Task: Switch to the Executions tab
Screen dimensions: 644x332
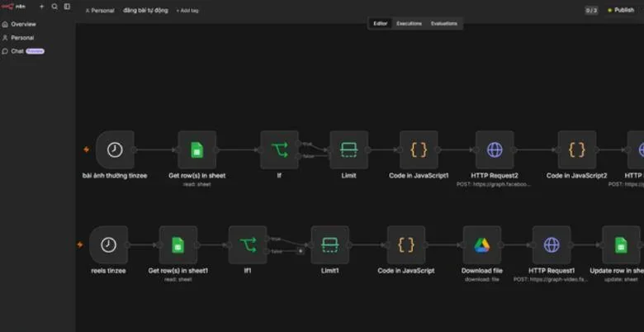Action: pyautogui.click(x=409, y=23)
